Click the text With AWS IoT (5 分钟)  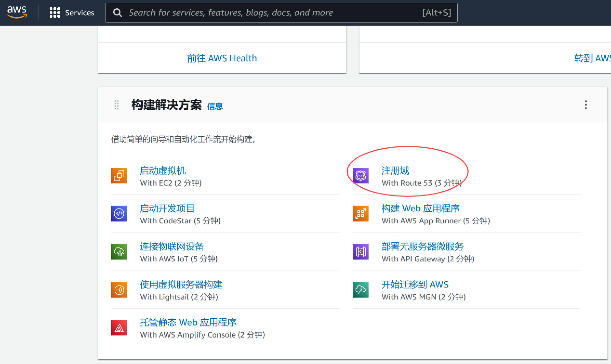179,259
